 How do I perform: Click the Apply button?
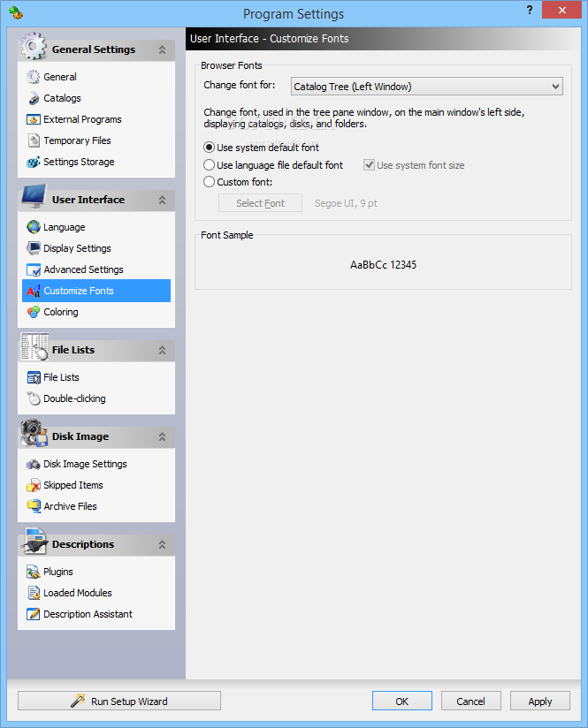click(540, 701)
